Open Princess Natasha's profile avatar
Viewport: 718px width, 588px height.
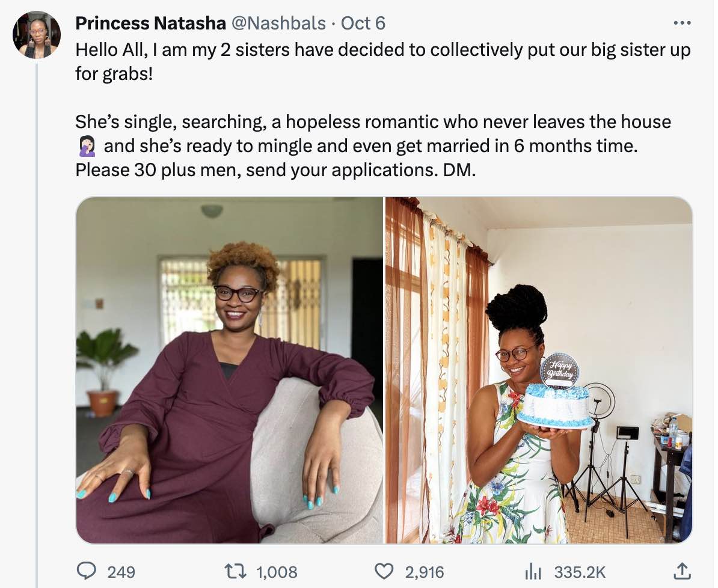tap(37, 35)
